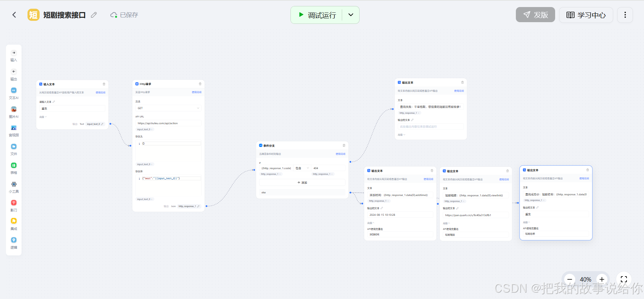Open the 文本AI sidebar category
The height and width of the screenshot is (299, 644).
14,94
